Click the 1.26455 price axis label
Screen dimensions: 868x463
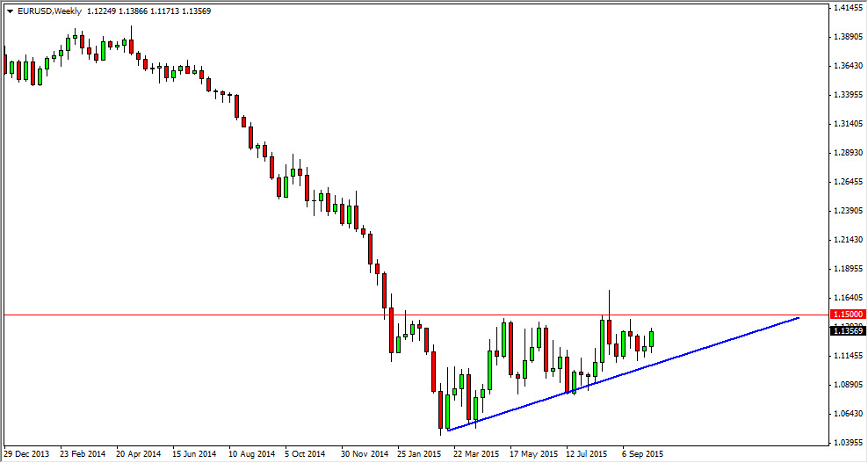(x=850, y=182)
